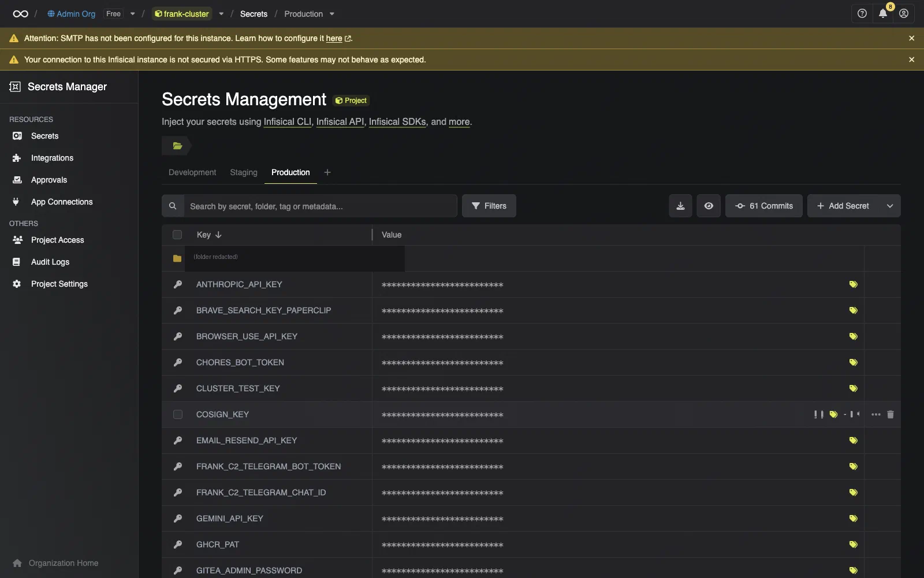This screenshot has width=924, height=578.
Task: Toggle the select-all checkbox in header
Action: tap(177, 235)
